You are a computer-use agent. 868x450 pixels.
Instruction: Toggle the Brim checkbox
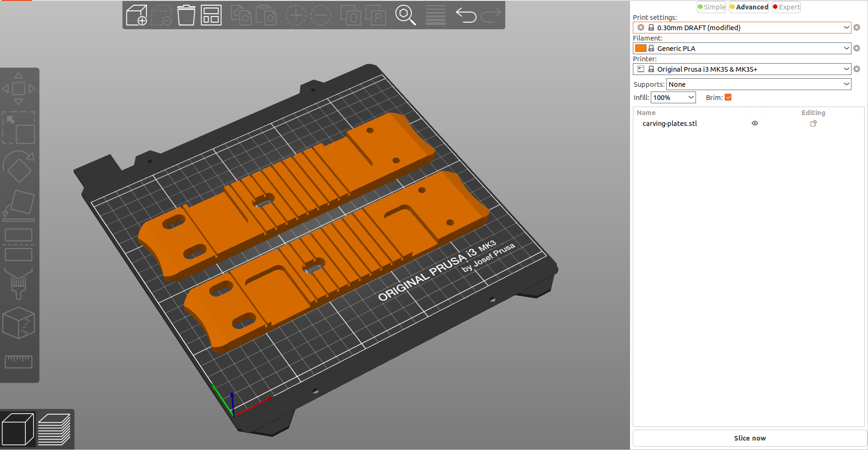[728, 98]
